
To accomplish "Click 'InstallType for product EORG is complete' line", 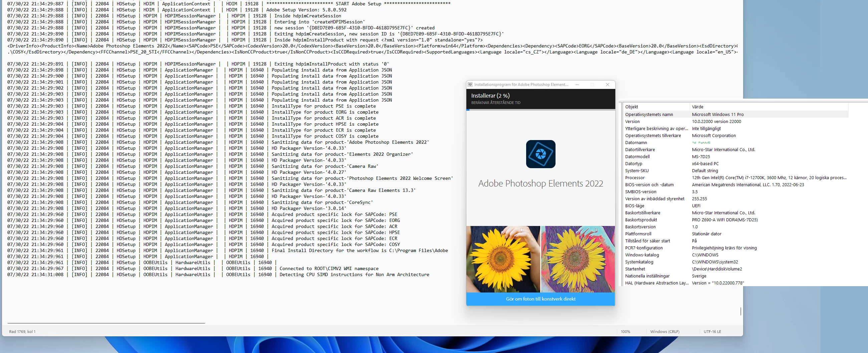I will 193,112.
